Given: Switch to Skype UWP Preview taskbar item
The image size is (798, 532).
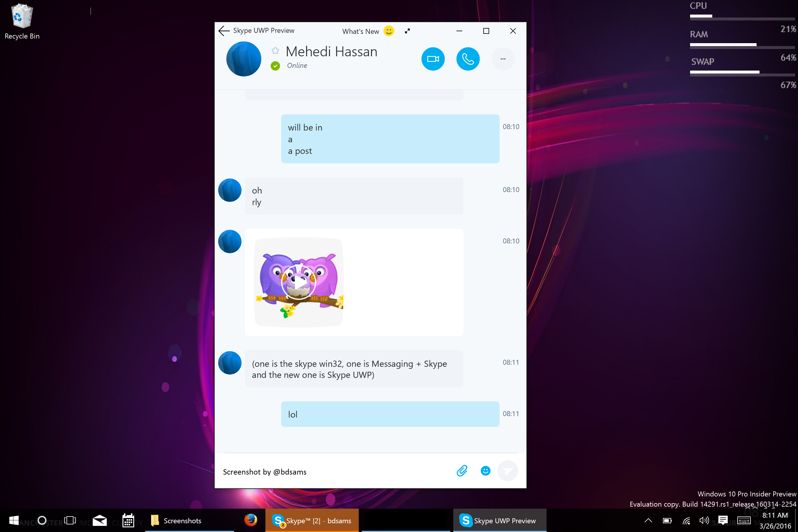Looking at the screenshot, I should (x=499, y=520).
